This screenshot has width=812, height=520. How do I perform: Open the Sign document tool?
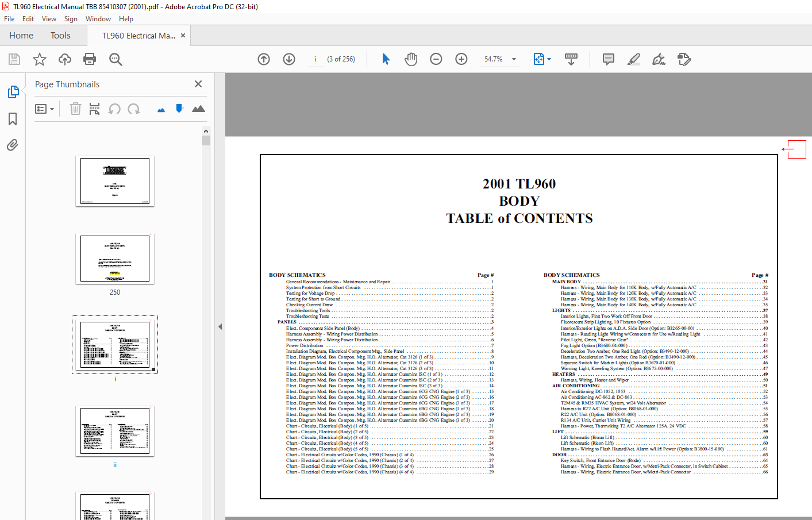(x=659, y=59)
